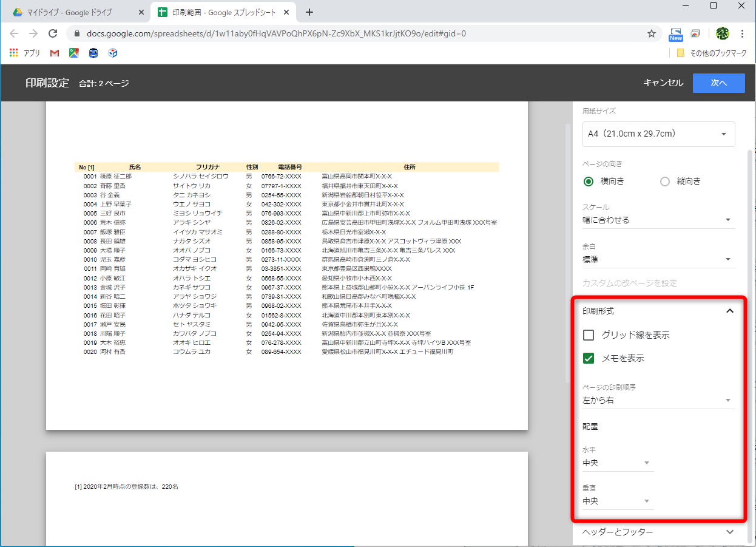Open the ページの印刷順序 左から右 dropdown
The width and height of the screenshot is (756, 547).
click(658, 400)
